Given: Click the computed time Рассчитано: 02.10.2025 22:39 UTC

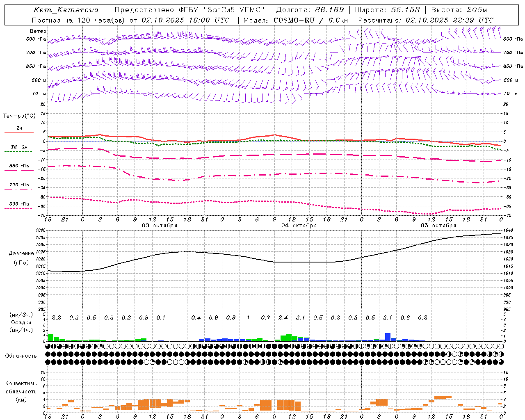Looking at the screenshot, I should click(x=426, y=20).
